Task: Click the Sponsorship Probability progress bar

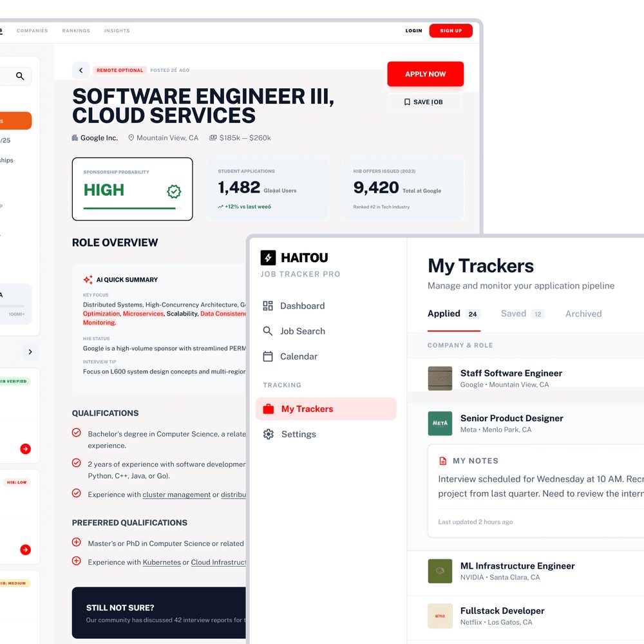Action: click(x=132, y=208)
